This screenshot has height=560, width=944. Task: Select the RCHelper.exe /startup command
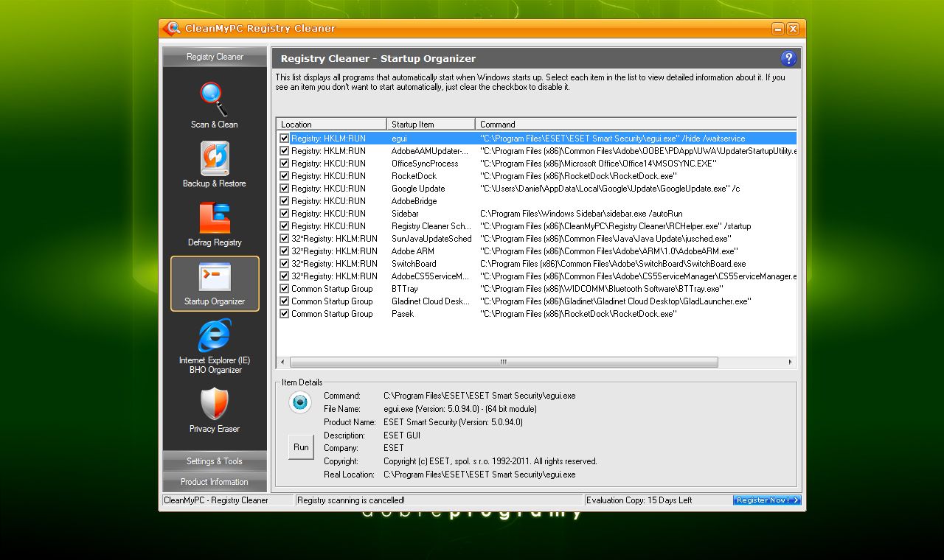[x=616, y=226]
